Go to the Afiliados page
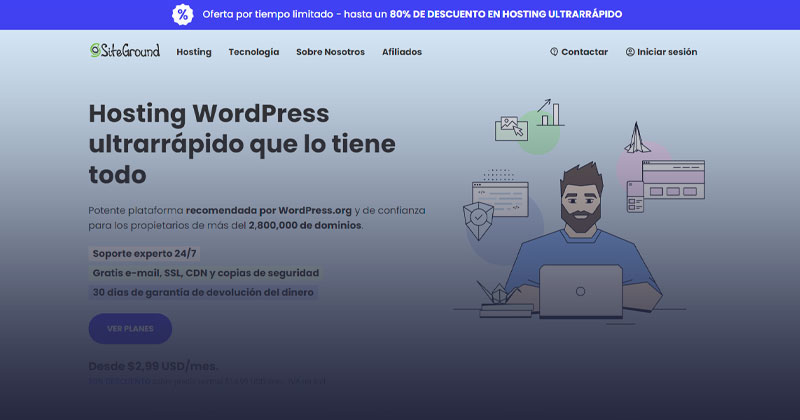Viewport: 800px width, 420px height. [402, 52]
